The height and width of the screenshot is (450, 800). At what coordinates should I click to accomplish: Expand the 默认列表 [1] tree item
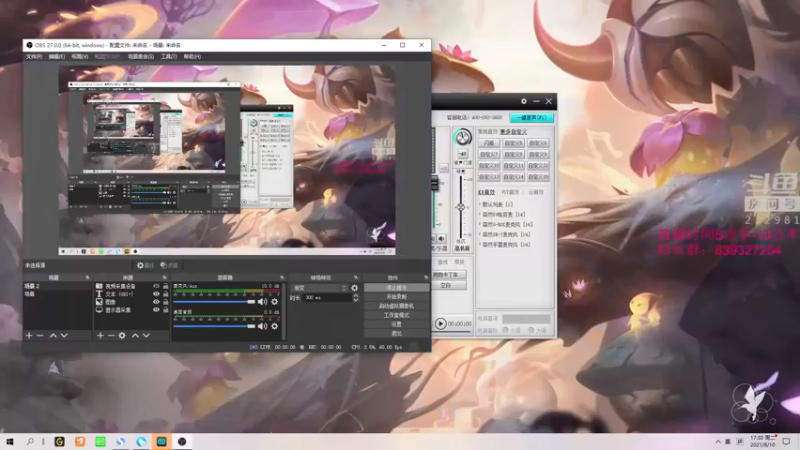[480, 204]
